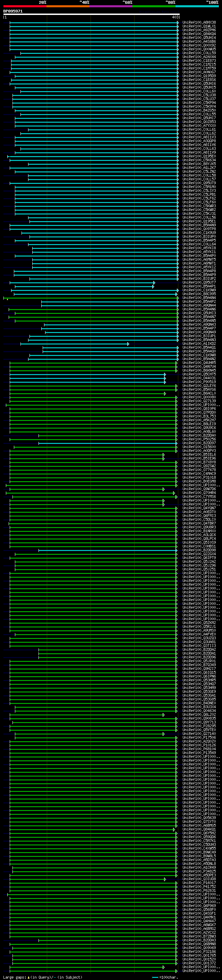This screenshot has height=980, width=222.
Task: Open the UniRef100_B6ACL0 label
Action: pyautogui.click(x=199, y=394)
